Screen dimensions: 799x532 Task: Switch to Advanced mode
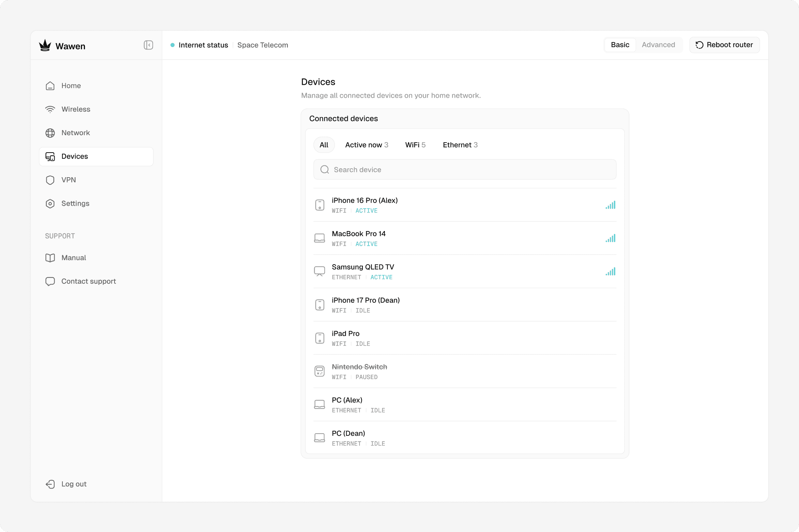tap(658, 45)
